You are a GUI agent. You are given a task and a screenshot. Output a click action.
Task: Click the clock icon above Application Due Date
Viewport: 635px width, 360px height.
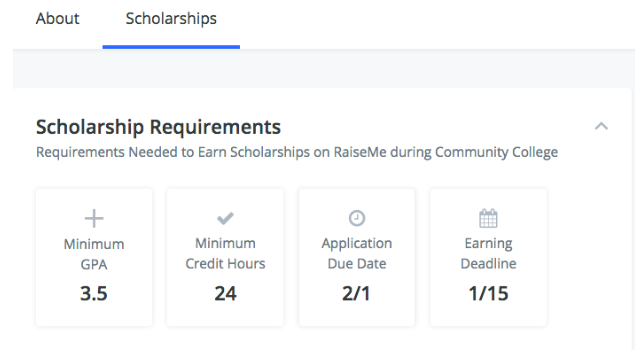click(357, 218)
